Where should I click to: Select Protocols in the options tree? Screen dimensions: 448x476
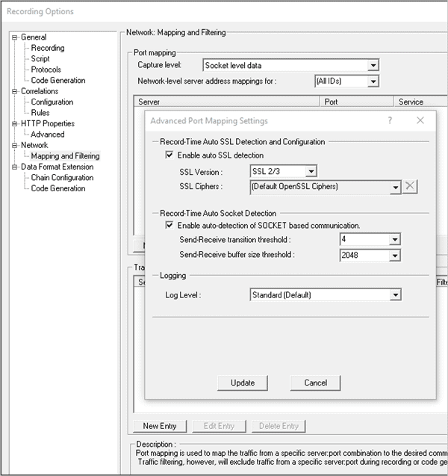click(46, 69)
